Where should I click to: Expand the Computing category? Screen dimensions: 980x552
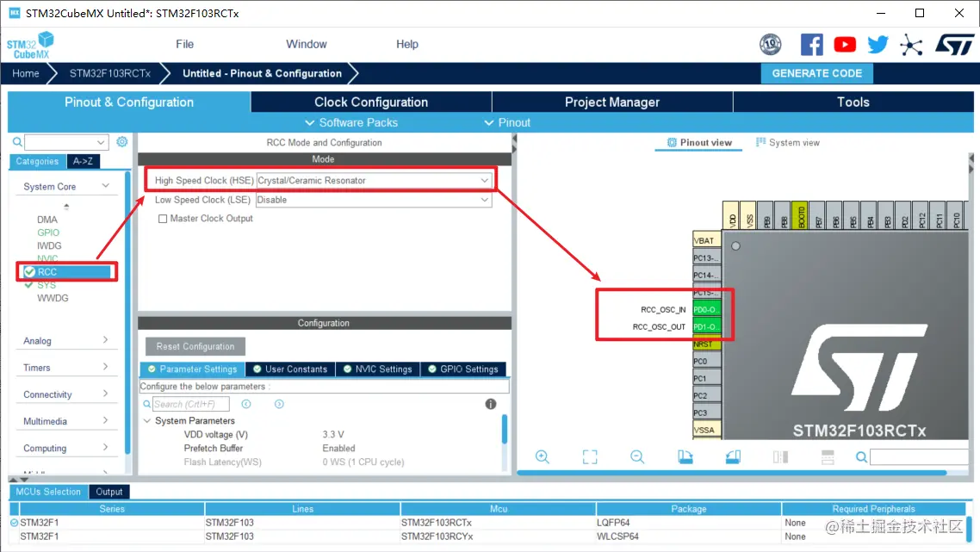click(x=106, y=448)
